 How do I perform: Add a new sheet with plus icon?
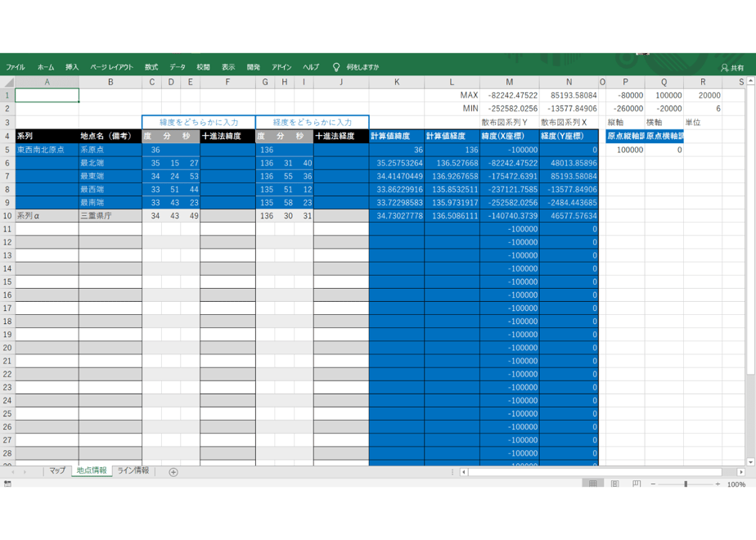tap(173, 472)
